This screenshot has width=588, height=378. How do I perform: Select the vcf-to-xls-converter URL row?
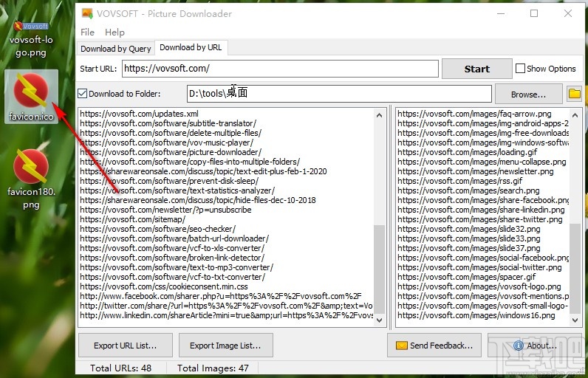226,248
